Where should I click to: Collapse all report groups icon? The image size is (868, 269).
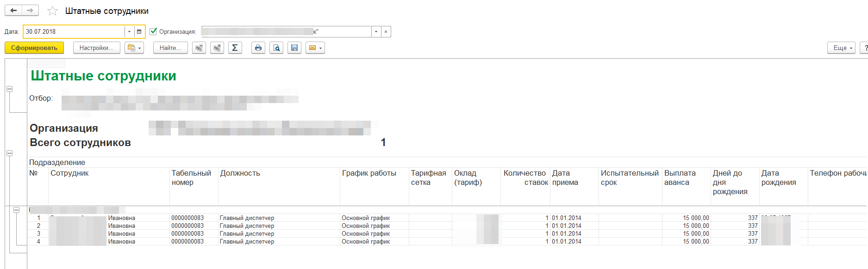(x=199, y=48)
